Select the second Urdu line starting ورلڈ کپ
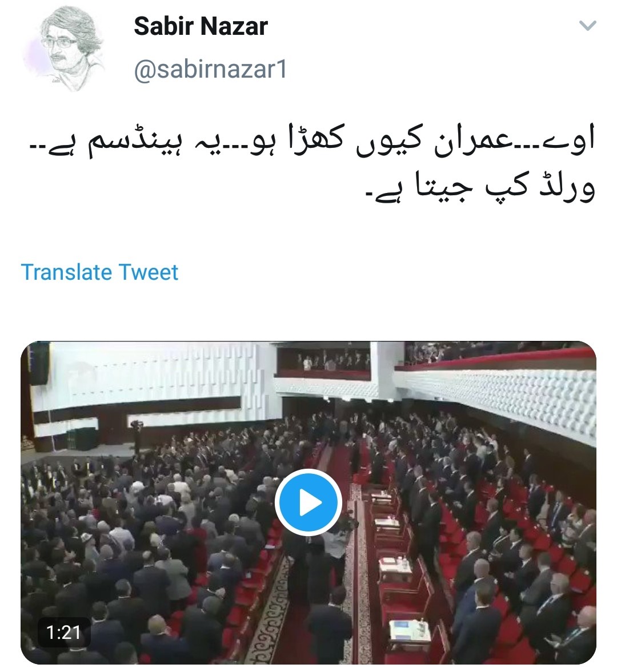Image resolution: width=617 pixels, height=672 pixels. coord(480,187)
